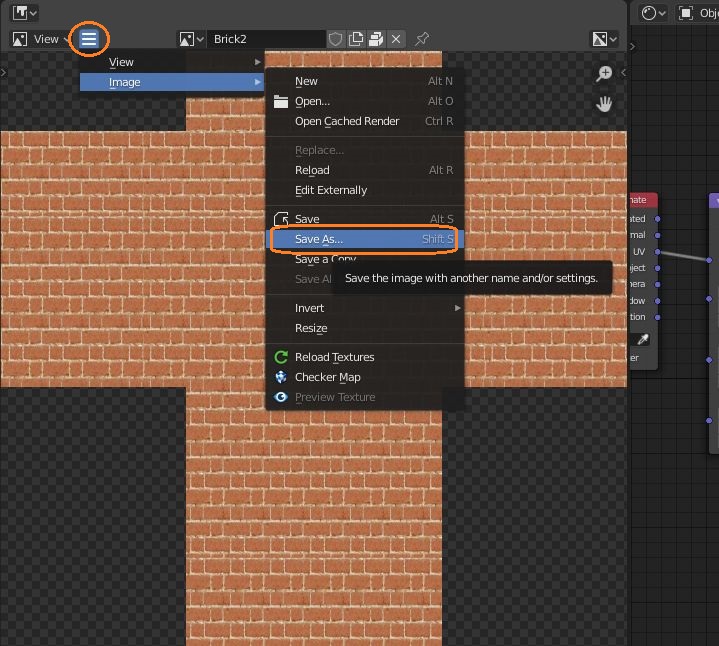Screen dimensions: 719x646
Task: Select the pan hand icon
Action: [604, 103]
